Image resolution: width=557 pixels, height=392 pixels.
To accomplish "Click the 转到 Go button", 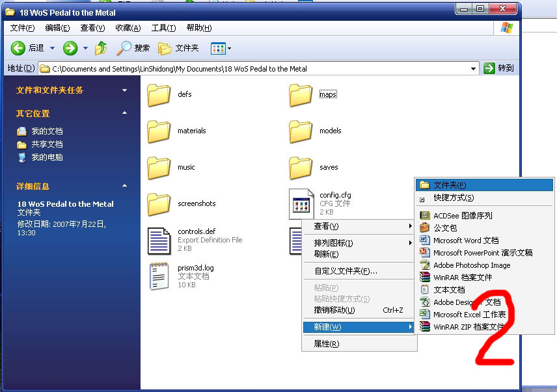I will pyautogui.click(x=499, y=68).
